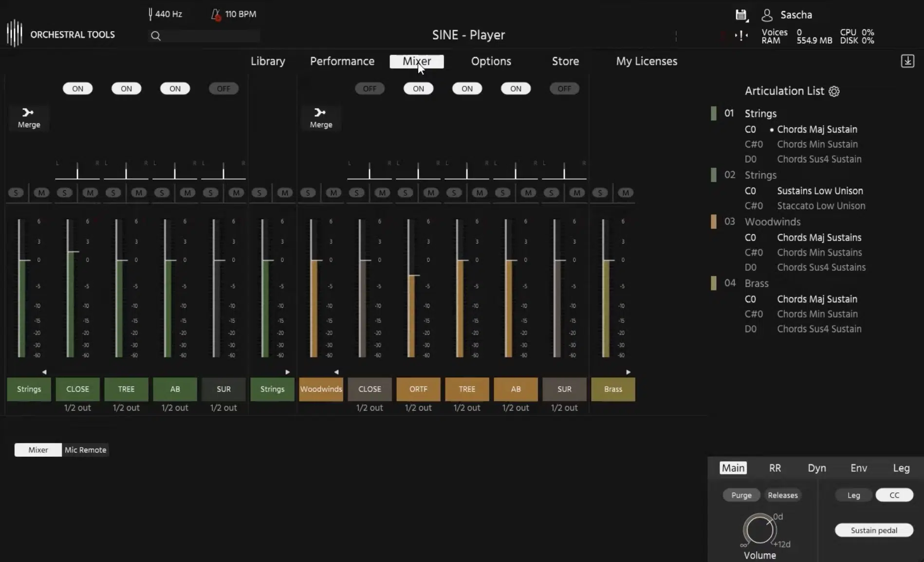Solo the Strings CLOSE mic channel
Image resolution: width=924 pixels, height=562 pixels.
65,193
